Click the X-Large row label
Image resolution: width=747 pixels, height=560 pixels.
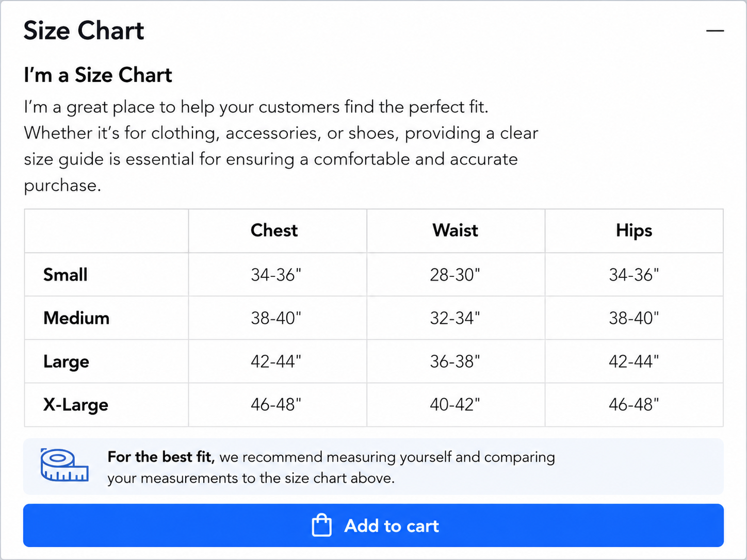click(x=76, y=405)
